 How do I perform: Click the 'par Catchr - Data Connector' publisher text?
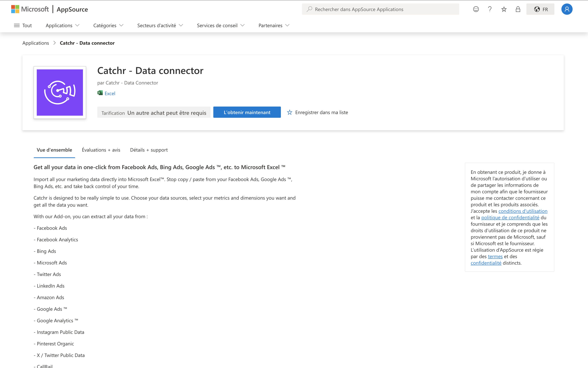pos(128,83)
